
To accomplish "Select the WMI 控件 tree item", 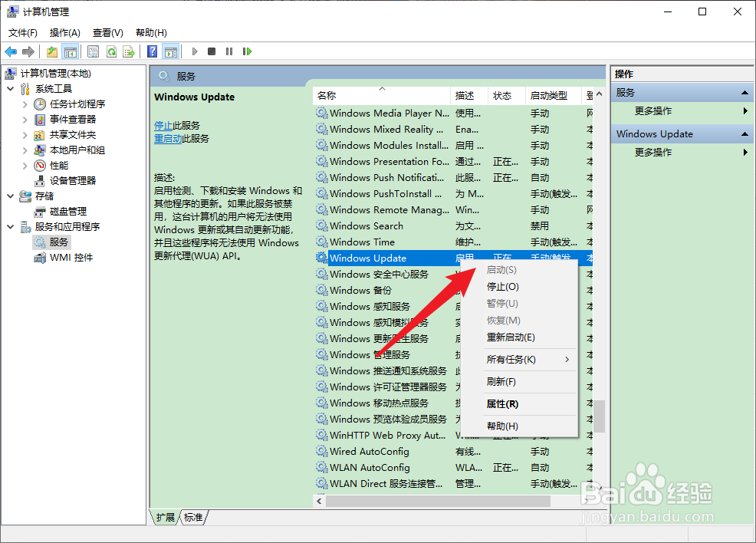I will tap(71, 258).
